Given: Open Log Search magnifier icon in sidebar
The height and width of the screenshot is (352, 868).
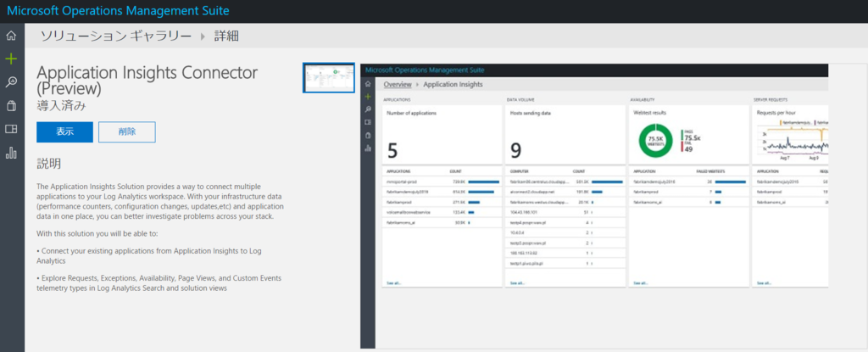Looking at the screenshot, I should click(11, 82).
